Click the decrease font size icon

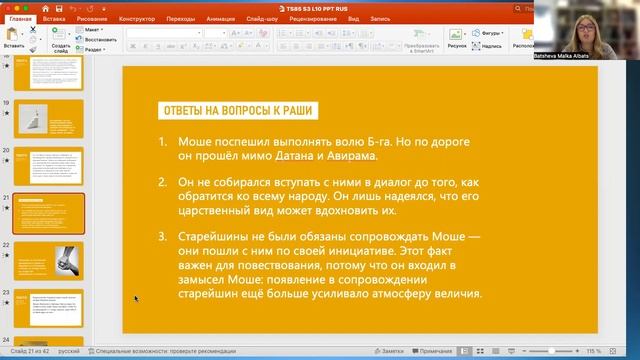click(x=248, y=33)
